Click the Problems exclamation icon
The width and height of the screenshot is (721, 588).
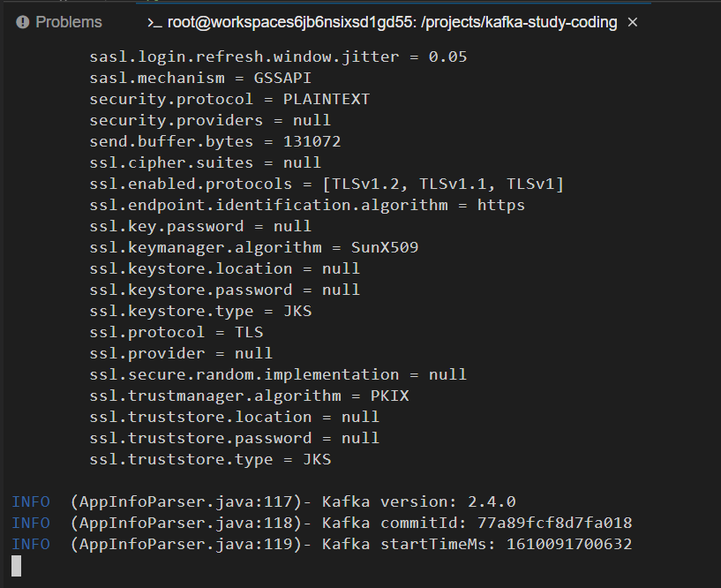(23, 22)
